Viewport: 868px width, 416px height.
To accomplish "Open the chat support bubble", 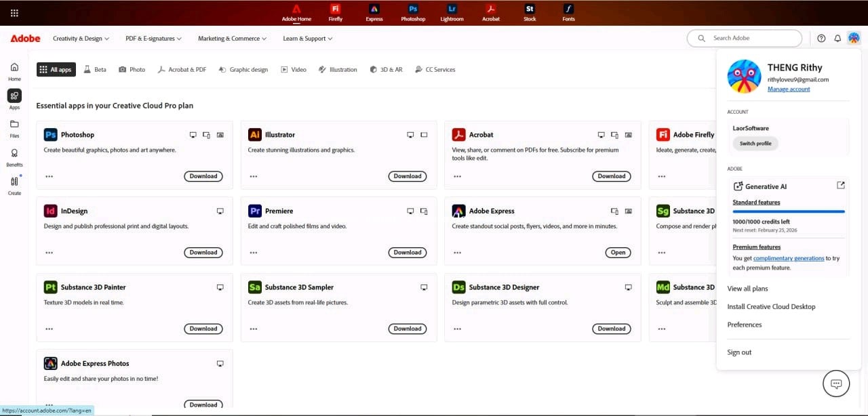I will [836, 384].
